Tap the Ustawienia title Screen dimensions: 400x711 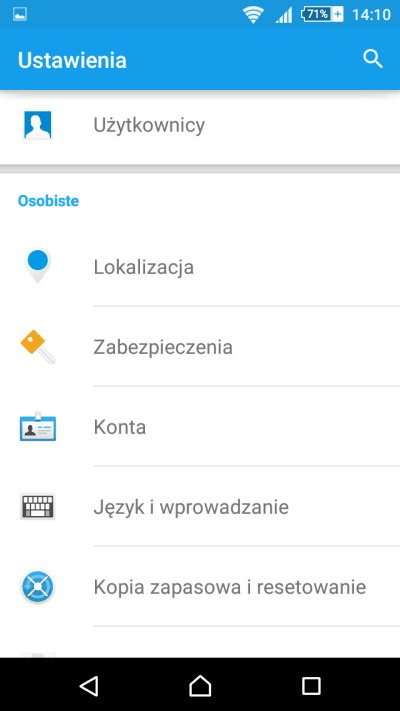pos(72,60)
